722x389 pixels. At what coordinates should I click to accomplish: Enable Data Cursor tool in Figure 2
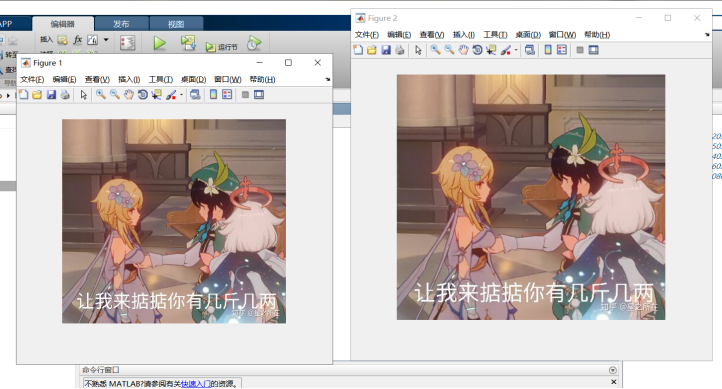click(491, 50)
